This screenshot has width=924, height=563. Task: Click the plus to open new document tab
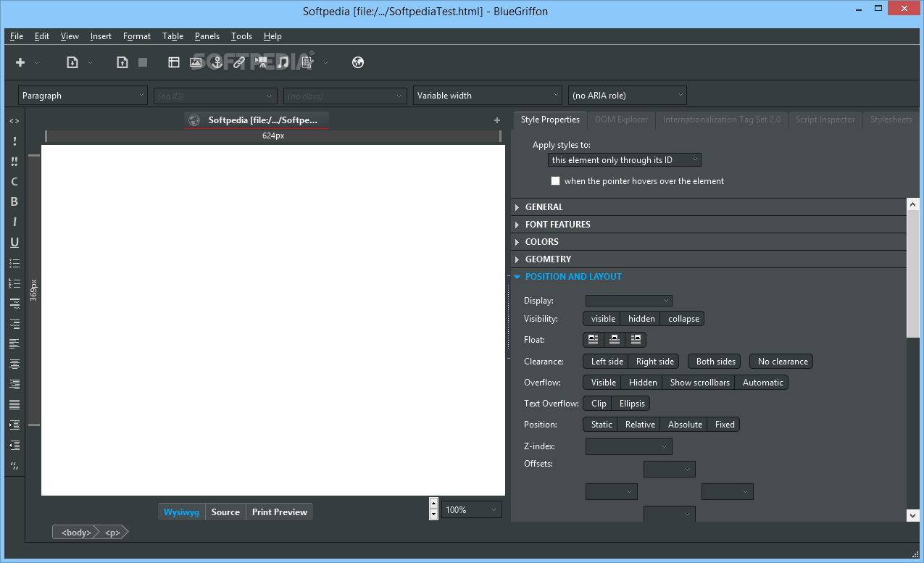[497, 120]
